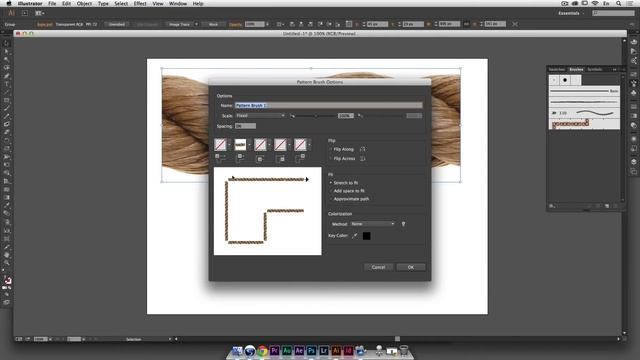
Task: Open the end tile dropdown arrow
Action: tap(309, 145)
